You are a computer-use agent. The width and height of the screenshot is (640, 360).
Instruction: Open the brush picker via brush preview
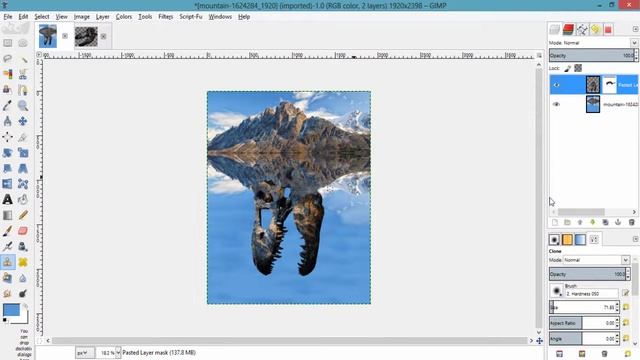click(556, 291)
